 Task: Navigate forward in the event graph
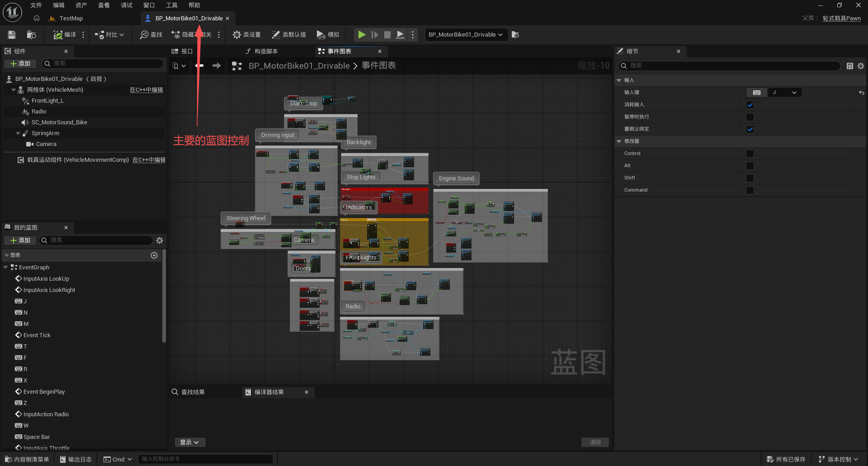(x=217, y=66)
